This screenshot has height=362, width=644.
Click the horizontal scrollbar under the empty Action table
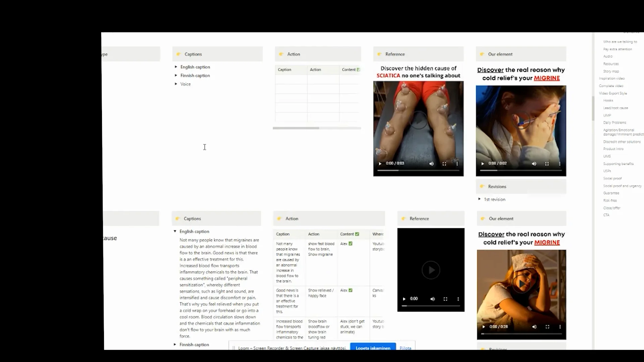pyautogui.click(x=296, y=128)
